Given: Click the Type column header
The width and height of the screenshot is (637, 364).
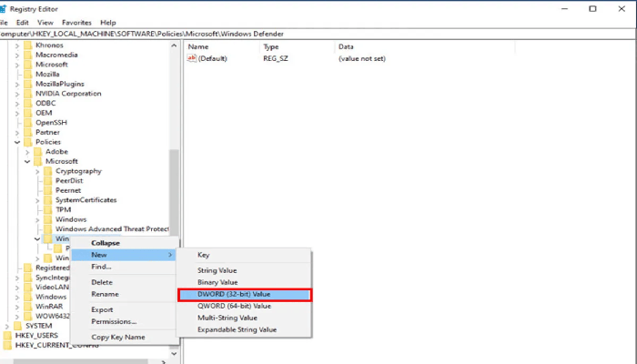Looking at the screenshot, I should click(x=271, y=45).
